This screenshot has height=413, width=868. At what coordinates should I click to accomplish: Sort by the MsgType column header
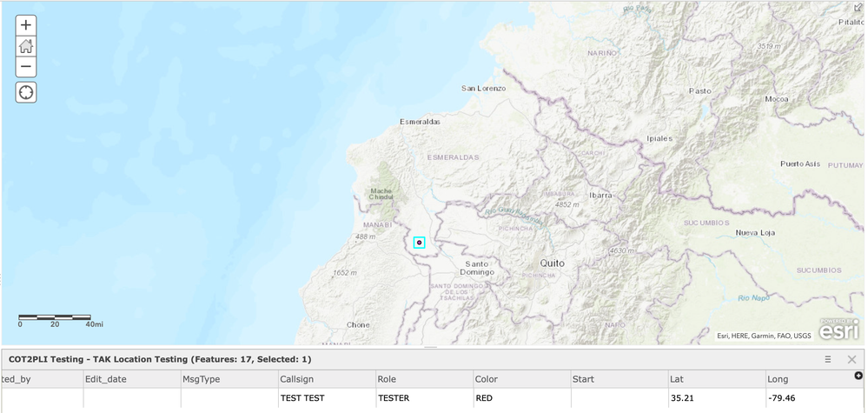point(229,379)
